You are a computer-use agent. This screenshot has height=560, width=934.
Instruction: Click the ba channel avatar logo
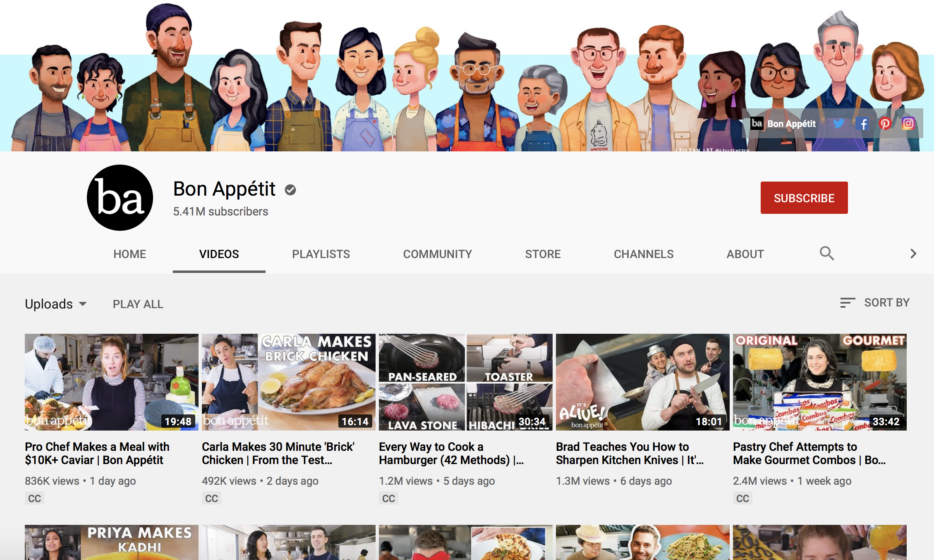120,198
